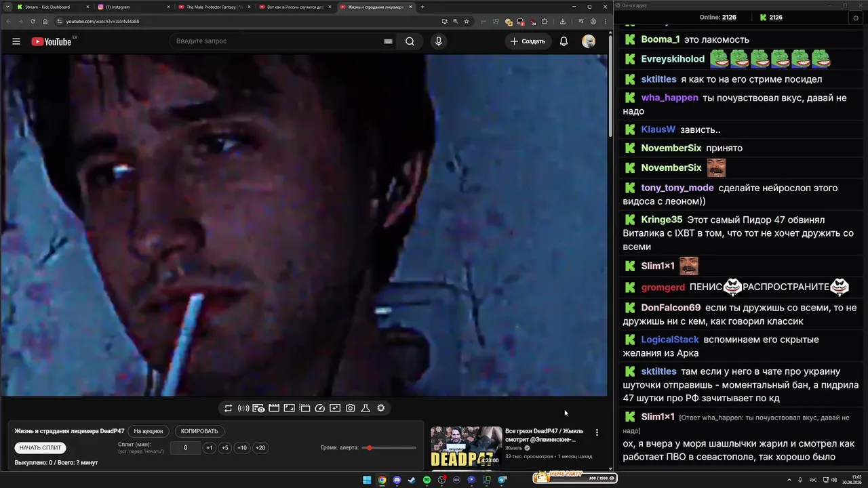Open the Chrome extensions puzzle icon
The height and width of the screenshot is (488, 868).
[x=545, y=21]
